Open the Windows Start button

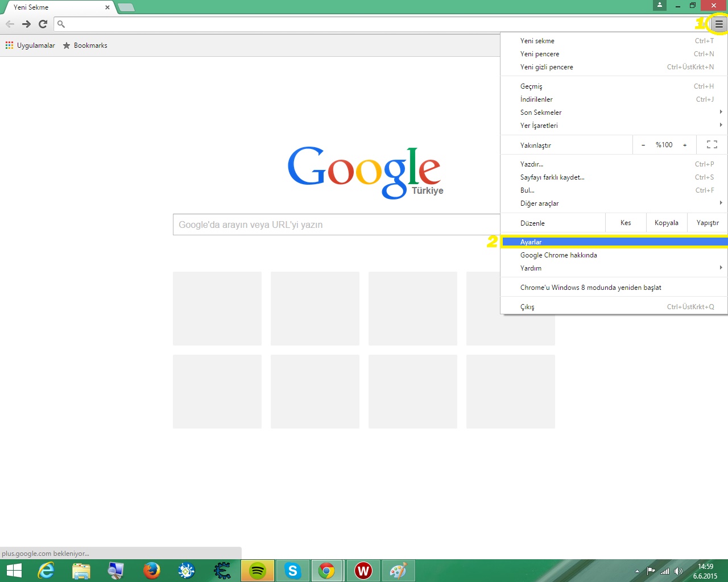[14, 571]
